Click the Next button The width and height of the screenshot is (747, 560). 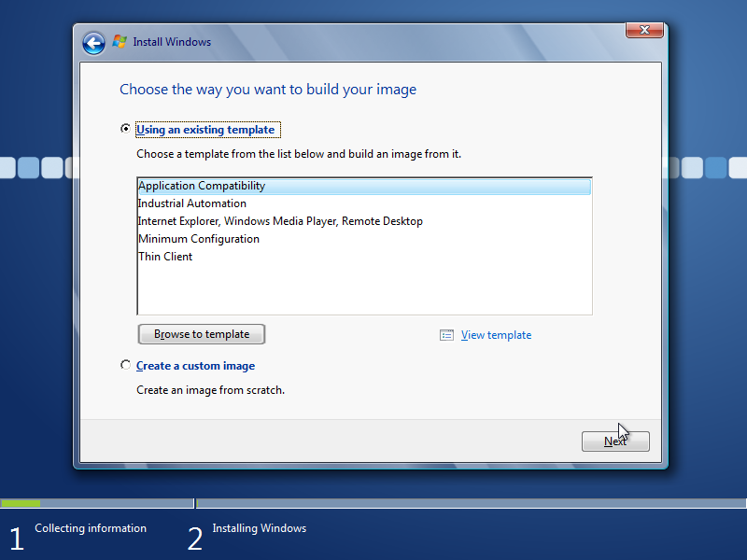point(615,441)
